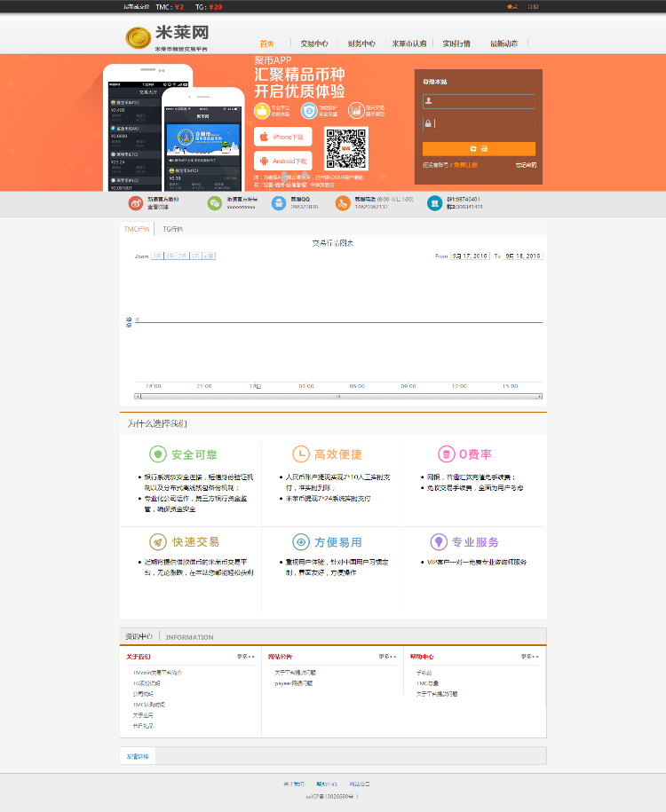Click the user icon in username field
The image size is (666, 812).
tap(429, 101)
